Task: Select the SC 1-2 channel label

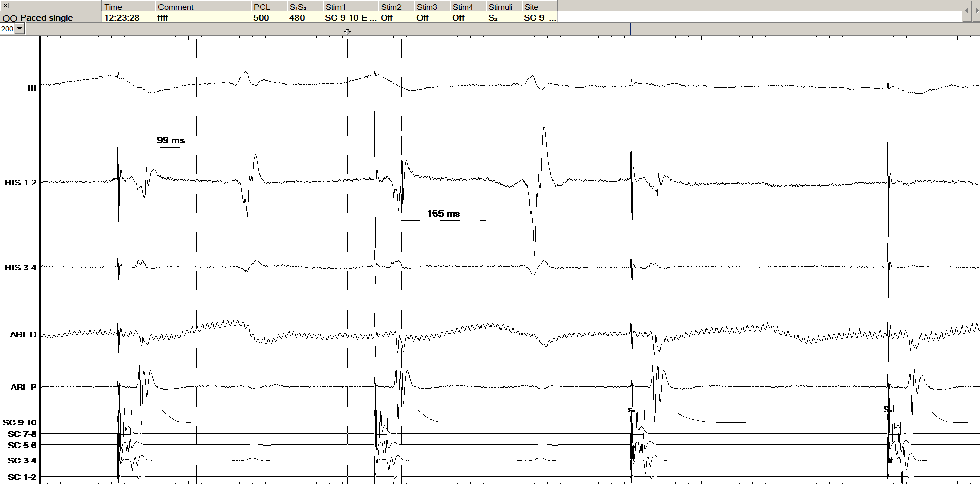Action: coord(22,477)
